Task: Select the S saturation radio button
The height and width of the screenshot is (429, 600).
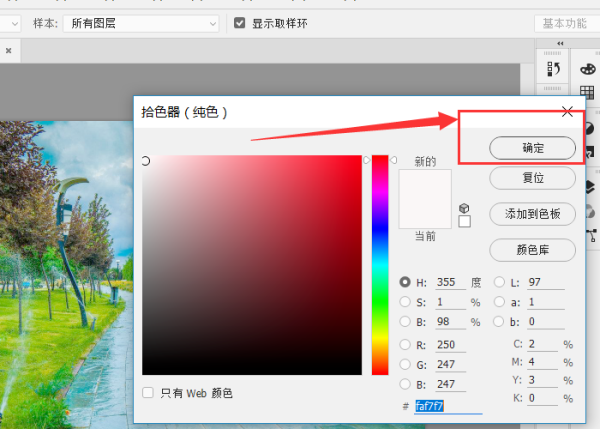Action: click(405, 302)
